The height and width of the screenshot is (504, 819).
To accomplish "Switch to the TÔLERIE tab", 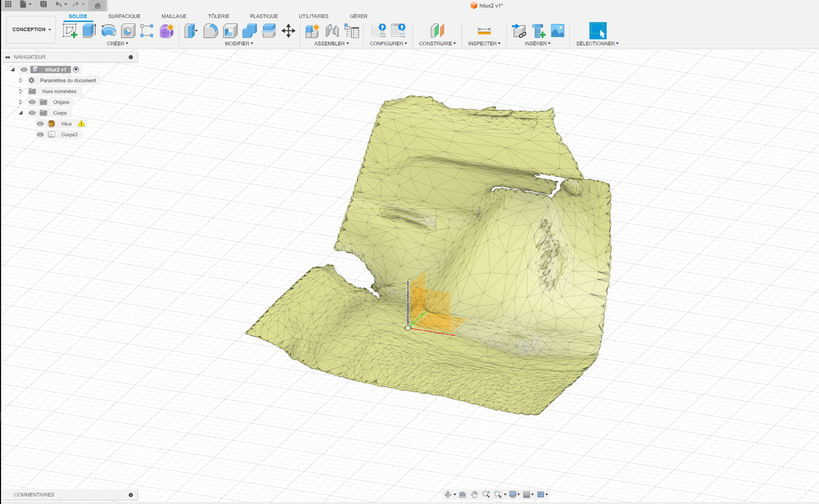I will click(219, 16).
